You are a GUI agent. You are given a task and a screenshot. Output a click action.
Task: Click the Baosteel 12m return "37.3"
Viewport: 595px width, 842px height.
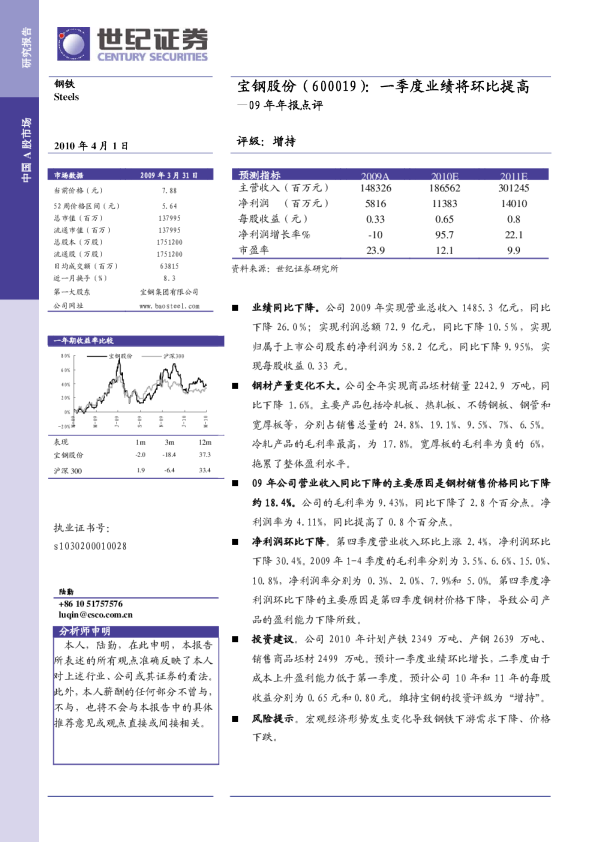(205, 455)
